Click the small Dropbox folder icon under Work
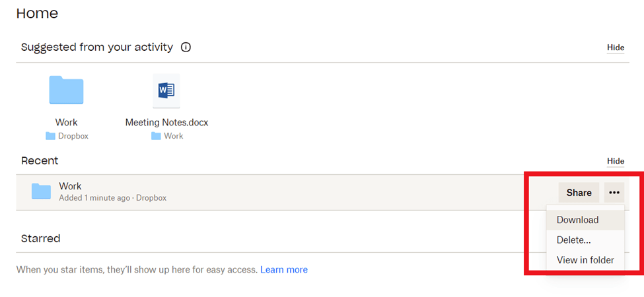Viewport: 644px width, 297px height. (x=50, y=136)
